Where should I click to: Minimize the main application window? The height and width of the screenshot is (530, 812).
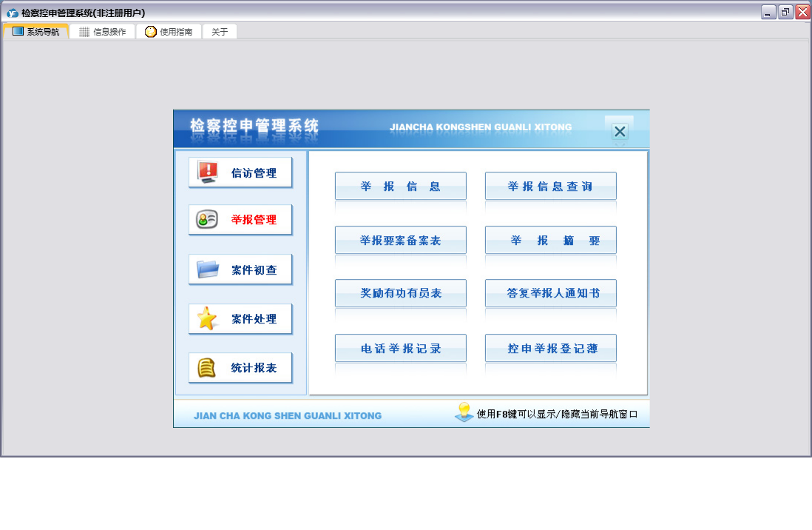coord(768,12)
